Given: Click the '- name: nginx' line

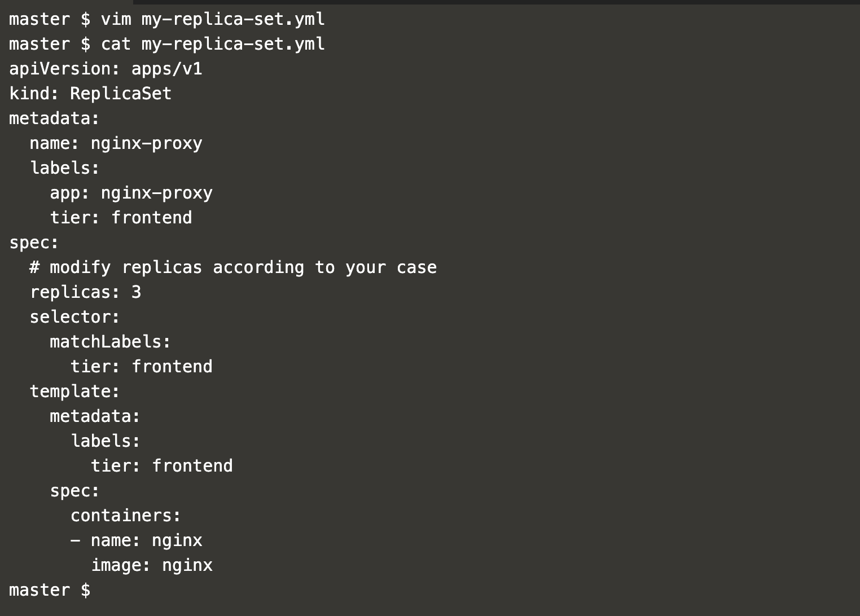Looking at the screenshot, I should pyautogui.click(x=136, y=541).
